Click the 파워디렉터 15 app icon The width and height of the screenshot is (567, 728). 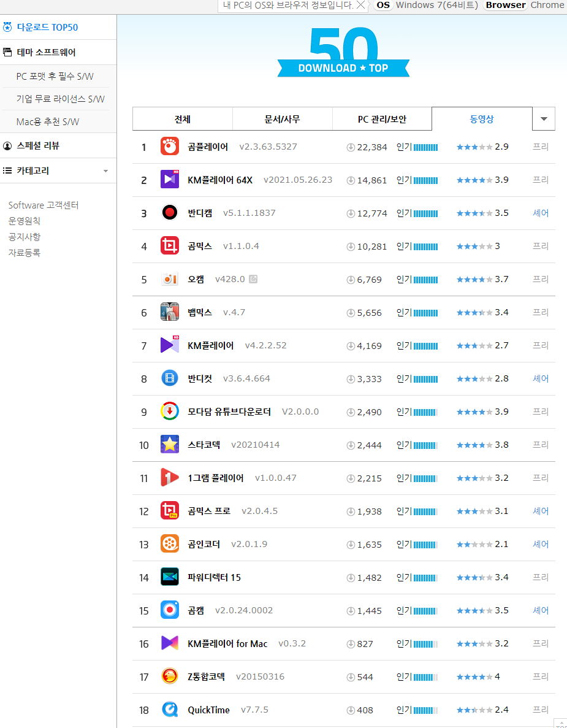169,577
